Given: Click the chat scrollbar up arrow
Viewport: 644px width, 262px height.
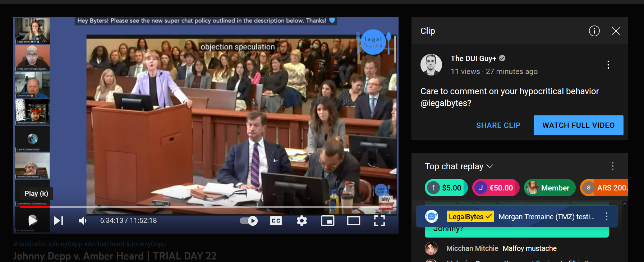Looking at the screenshot, I should click(625, 204).
